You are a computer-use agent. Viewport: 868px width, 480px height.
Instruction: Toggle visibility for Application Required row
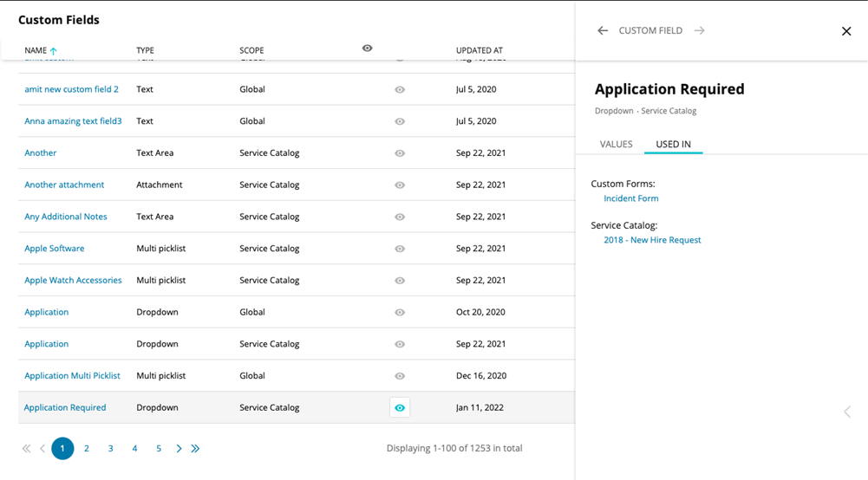[400, 408]
